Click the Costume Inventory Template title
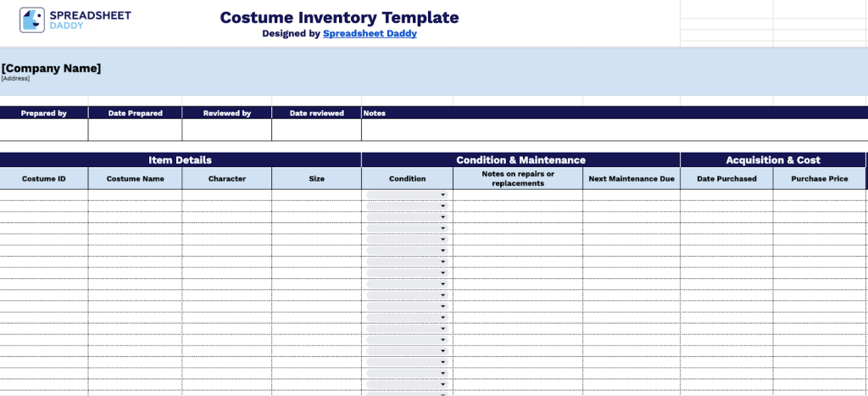 click(x=339, y=18)
